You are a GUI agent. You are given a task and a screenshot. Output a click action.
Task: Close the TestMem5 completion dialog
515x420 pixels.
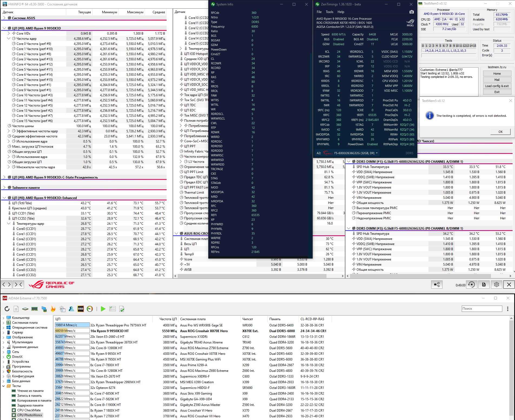tap(510, 101)
